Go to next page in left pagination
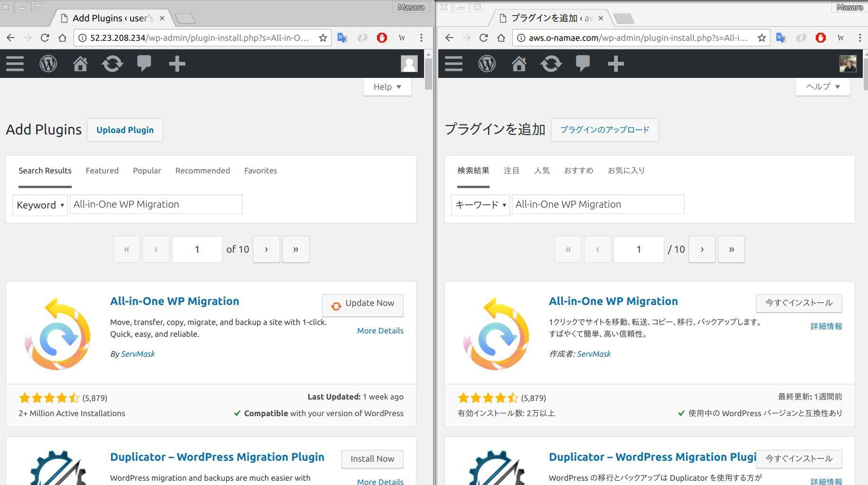The height and width of the screenshot is (485, 868). pos(266,249)
